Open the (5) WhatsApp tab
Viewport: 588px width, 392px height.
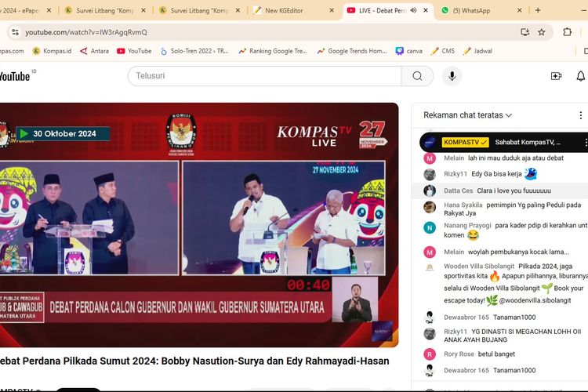pos(471,10)
